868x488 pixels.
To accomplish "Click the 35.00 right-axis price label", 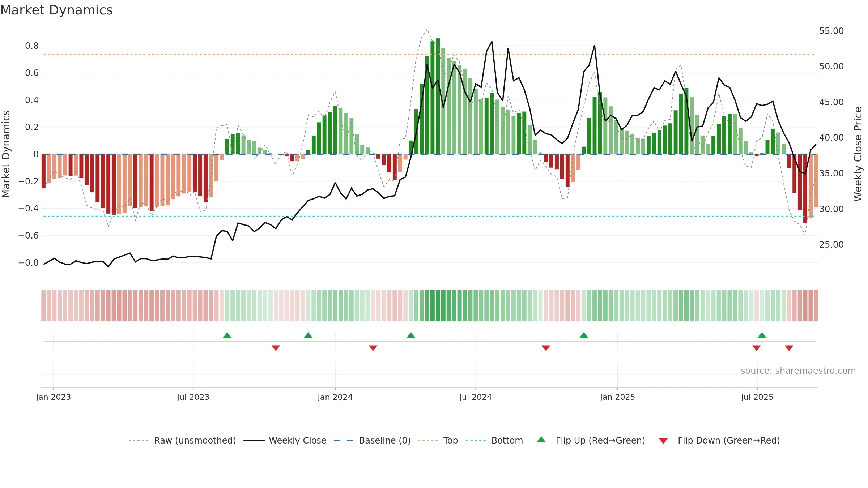I will tap(831, 174).
